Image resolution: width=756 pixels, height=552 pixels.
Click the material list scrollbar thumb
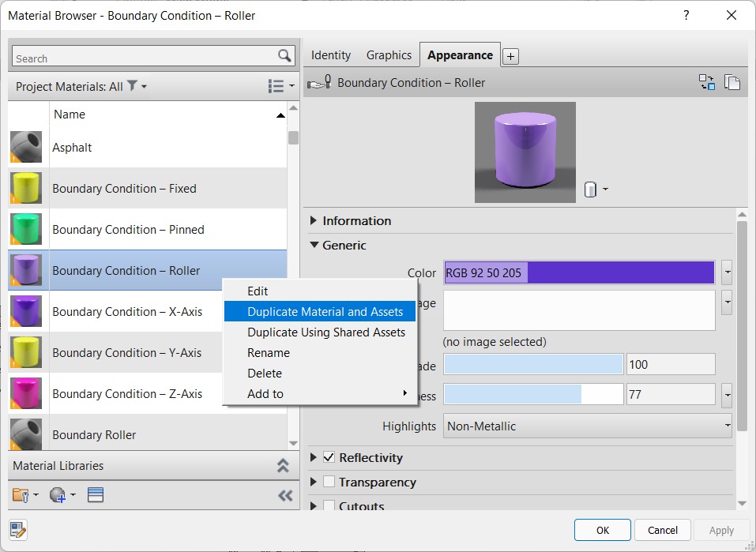293,137
